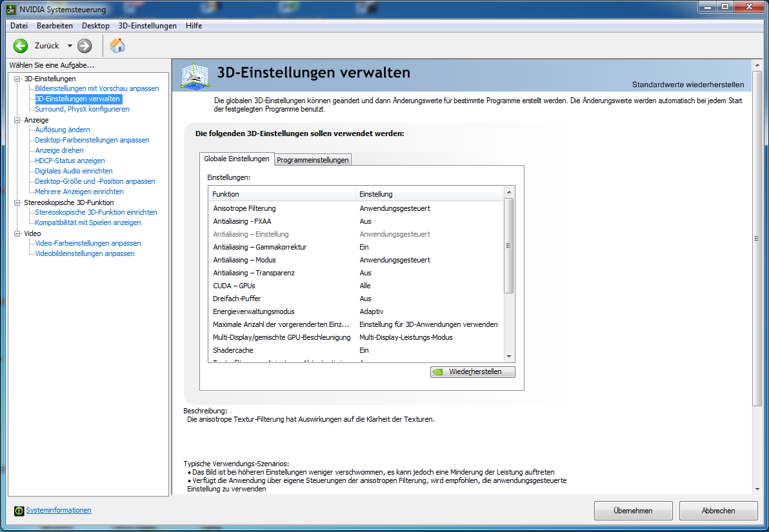Select the Antialiasing – Gammakorrektur row
Viewport: 769px width, 532px height.
point(356,247)
